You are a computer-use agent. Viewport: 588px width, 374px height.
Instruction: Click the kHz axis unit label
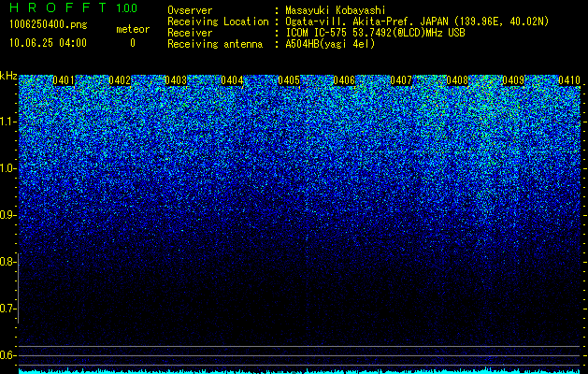click(8, 76)
